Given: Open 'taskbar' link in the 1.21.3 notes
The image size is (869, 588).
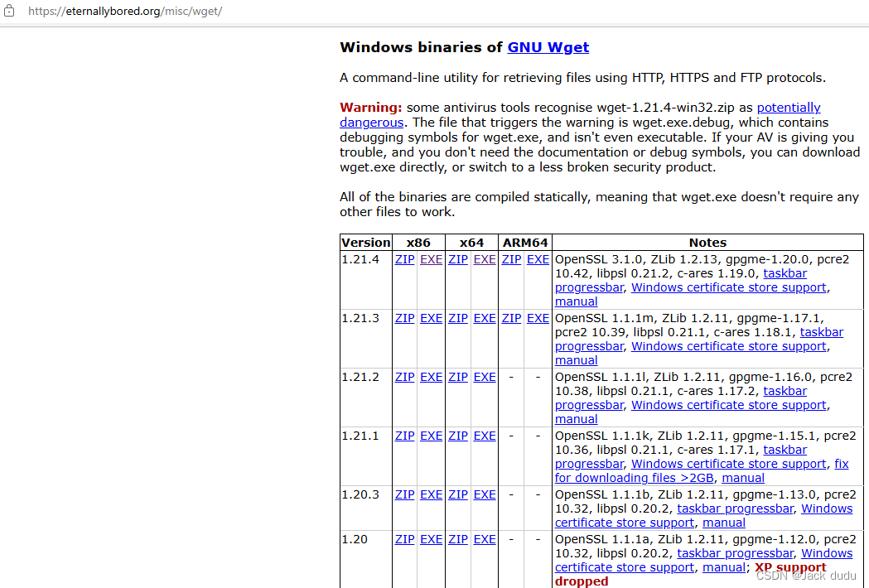Looking at the screenshot, I should click(821, 332).
